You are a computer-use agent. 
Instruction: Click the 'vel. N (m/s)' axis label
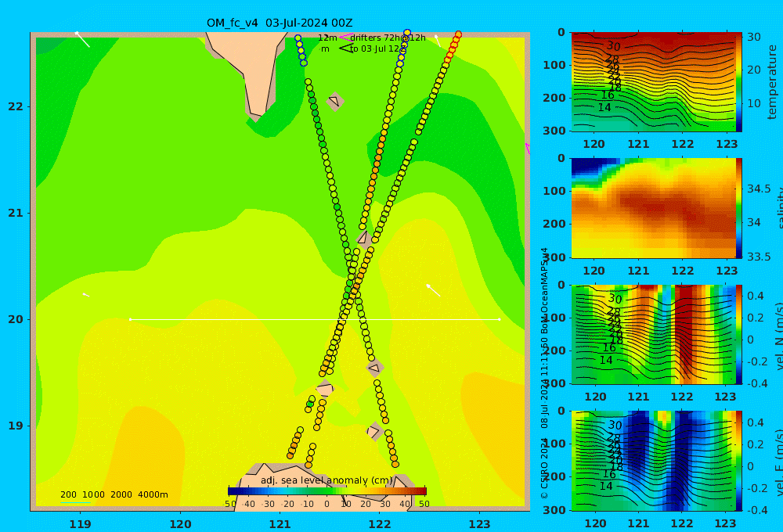click(x=779, y=336)
